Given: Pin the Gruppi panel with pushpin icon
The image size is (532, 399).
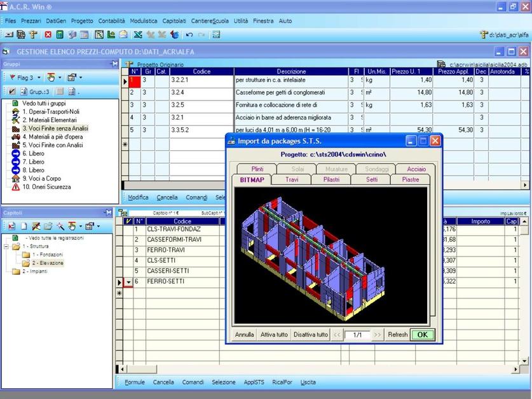Looking at the screenshot, I should point(114,64).
